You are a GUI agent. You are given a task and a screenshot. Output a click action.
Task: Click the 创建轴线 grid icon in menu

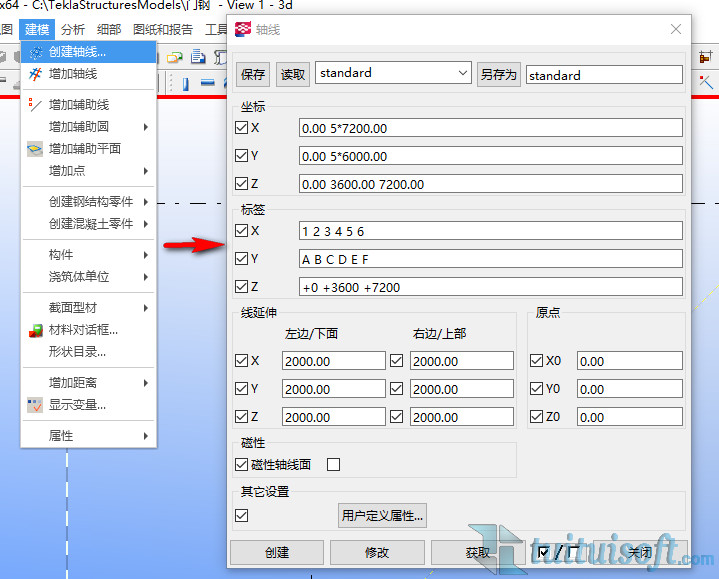click(35, 51)
